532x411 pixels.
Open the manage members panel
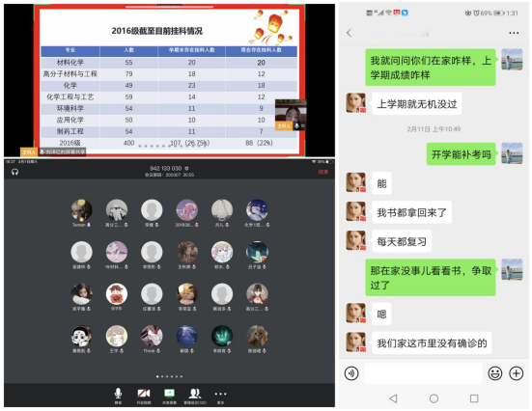[x=195, y=395]
